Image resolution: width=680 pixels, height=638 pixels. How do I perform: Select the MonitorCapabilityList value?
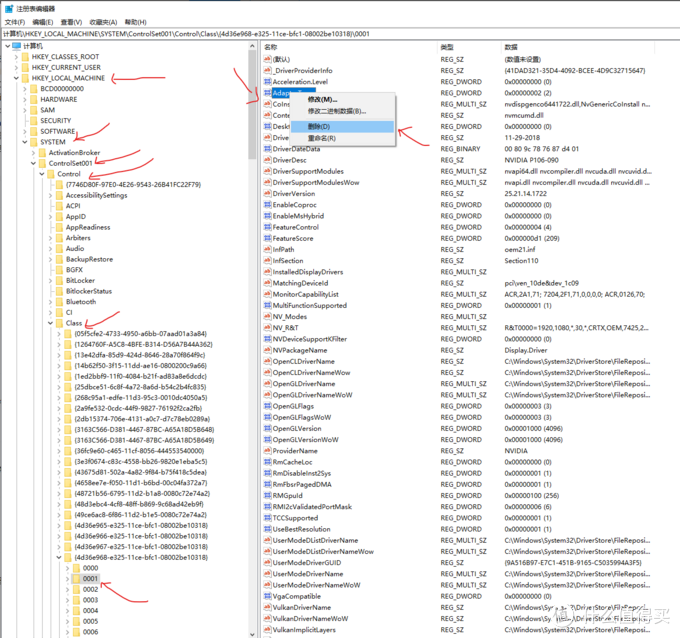305,294
